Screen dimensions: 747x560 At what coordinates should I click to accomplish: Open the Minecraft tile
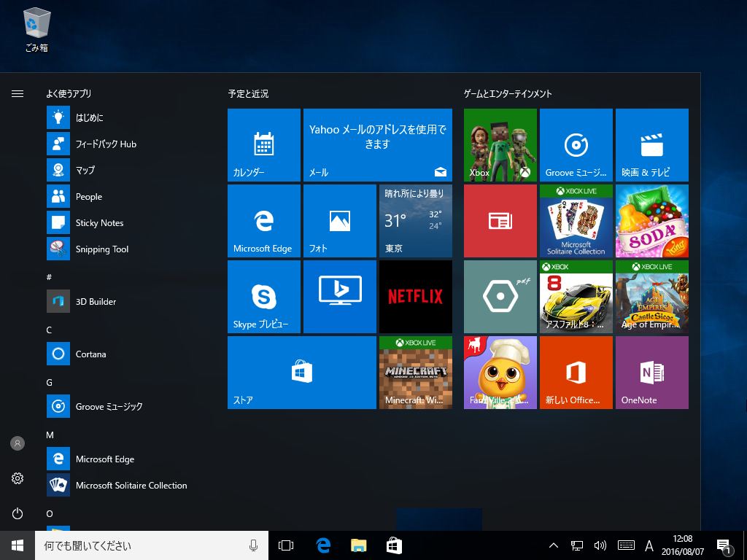[415, 373]
